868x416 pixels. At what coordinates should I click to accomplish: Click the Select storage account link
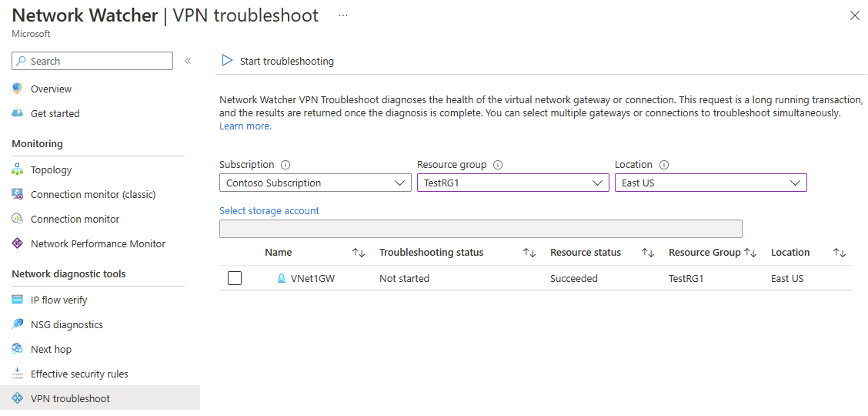(x=269, y=211)
